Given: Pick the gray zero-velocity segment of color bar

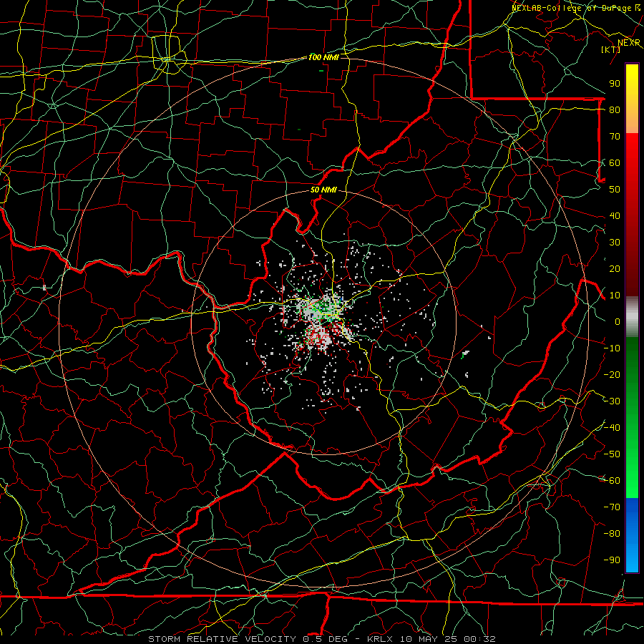Looking at the screenshot, I should [632, 316].
